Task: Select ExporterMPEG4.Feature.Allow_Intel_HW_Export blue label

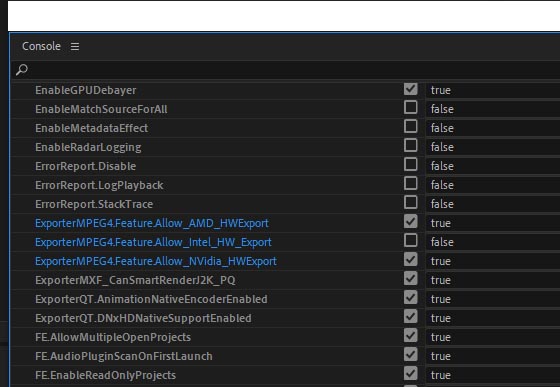Action: 154,242
